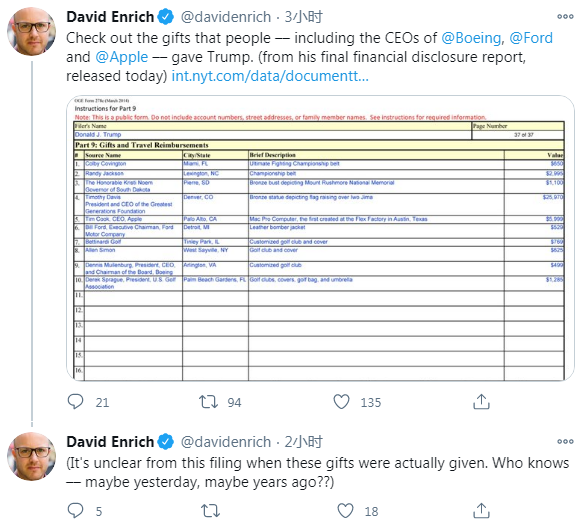Reply to the first tweet via comment icon

75,402
